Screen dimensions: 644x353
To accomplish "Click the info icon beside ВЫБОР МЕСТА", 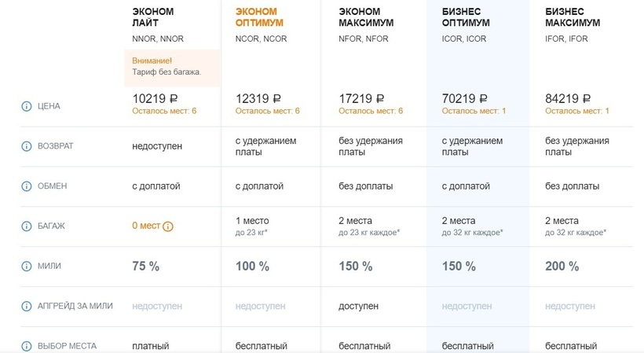I will (26, 346).
